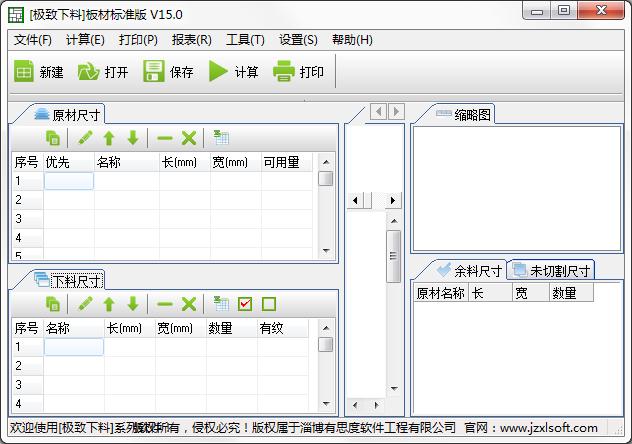Click the select-all checked box in 下料尺寸 toolbar

coord(245,304)
